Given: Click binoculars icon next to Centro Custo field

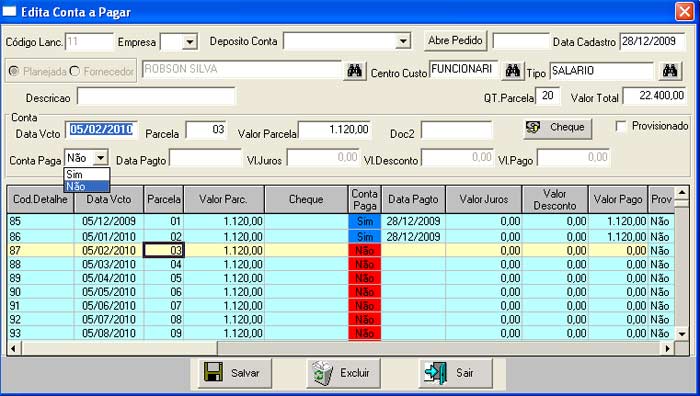Looking at the screenshot, I should coord(512,71).
